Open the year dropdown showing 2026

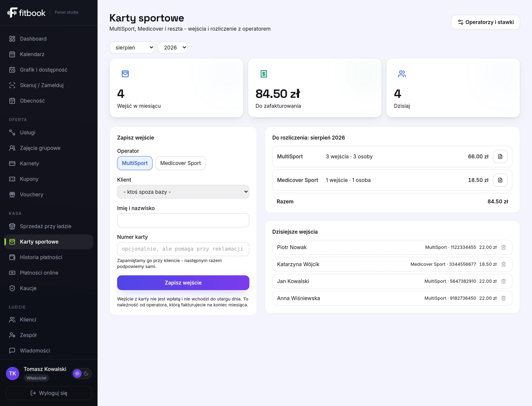pyautogui.click(x=173, y=47)
